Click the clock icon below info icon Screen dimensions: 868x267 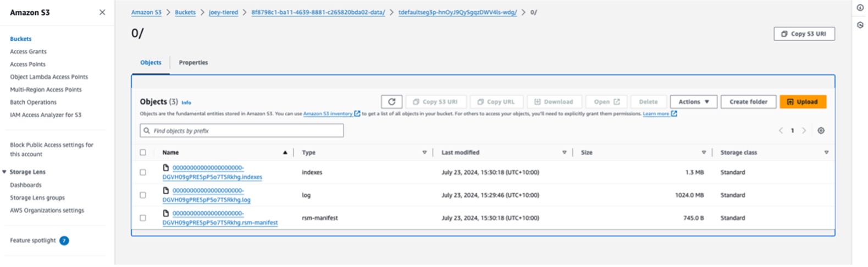coord(860,25)
